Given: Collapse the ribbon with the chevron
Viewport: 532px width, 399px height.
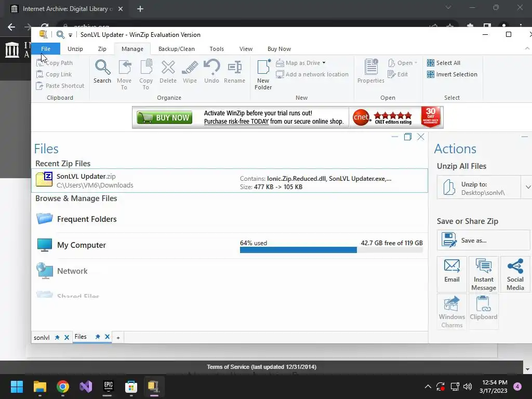Looking at the screenshot, I should 527,48.
